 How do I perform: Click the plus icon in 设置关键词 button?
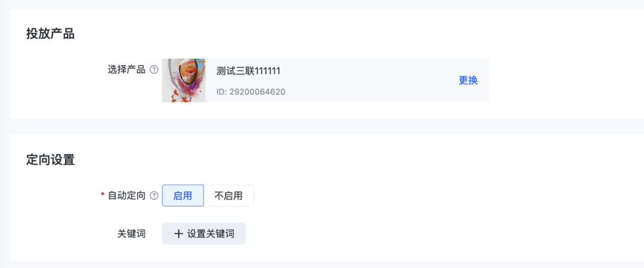coord(178,234)
